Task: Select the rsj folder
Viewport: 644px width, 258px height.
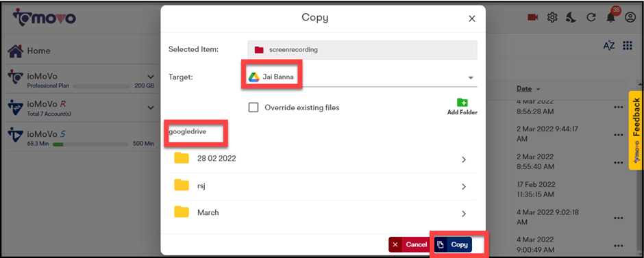Action: [321, 186]
